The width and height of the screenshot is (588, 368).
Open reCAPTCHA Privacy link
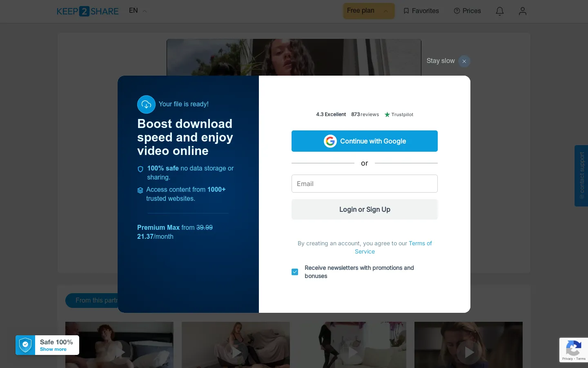pyautogui.click(x=567, y=359)
